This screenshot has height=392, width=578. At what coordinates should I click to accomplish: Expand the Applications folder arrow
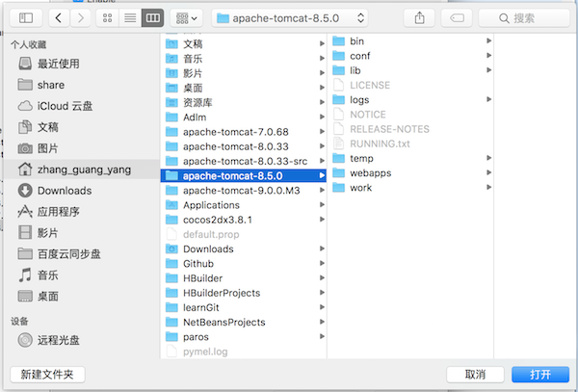tap(322, 205)
